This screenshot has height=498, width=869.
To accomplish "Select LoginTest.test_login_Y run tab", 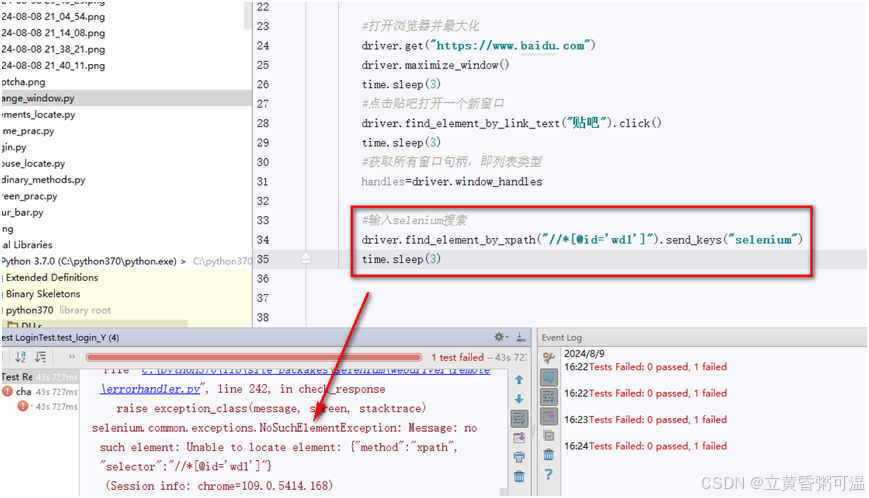I will (60, 337).
